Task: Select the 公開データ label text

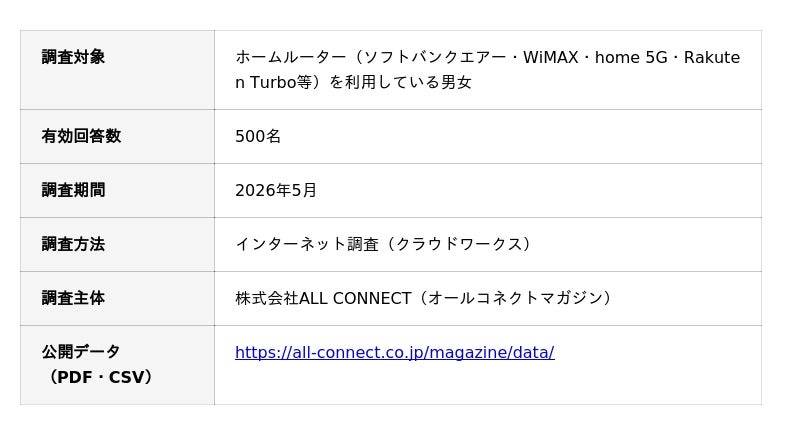Action: pyautogui.click(x=81, y=351)
